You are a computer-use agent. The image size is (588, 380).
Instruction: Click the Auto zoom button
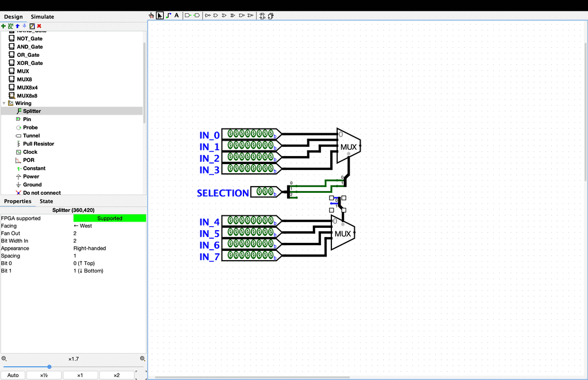[x=14, y=375]
